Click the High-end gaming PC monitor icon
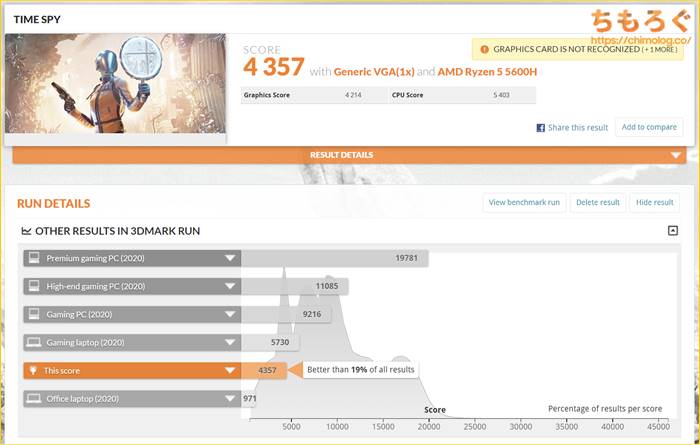Screen dimensions: 700x445 [x=34, y=286]
